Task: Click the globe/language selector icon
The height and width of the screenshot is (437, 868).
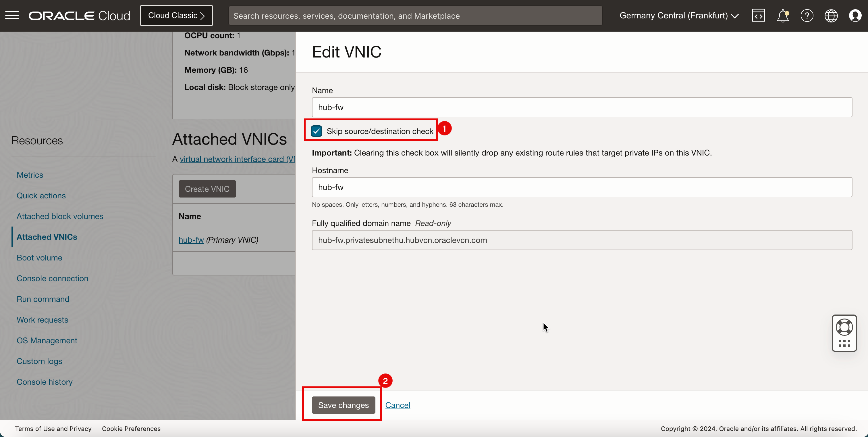Action: tap(831, 15)
